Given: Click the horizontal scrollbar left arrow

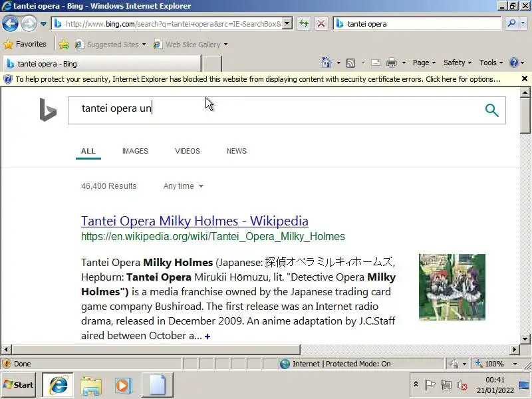Looking at the screenshot, I should 6,349.
